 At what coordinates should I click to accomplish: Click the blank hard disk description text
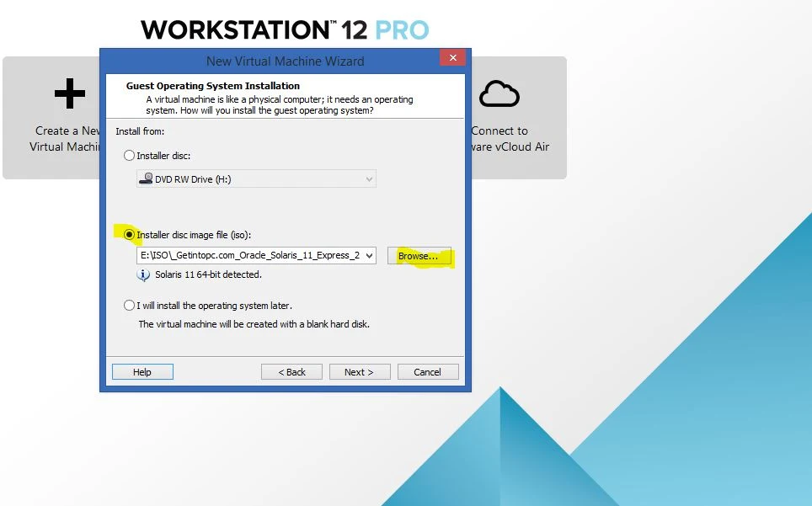coord(254,324)
